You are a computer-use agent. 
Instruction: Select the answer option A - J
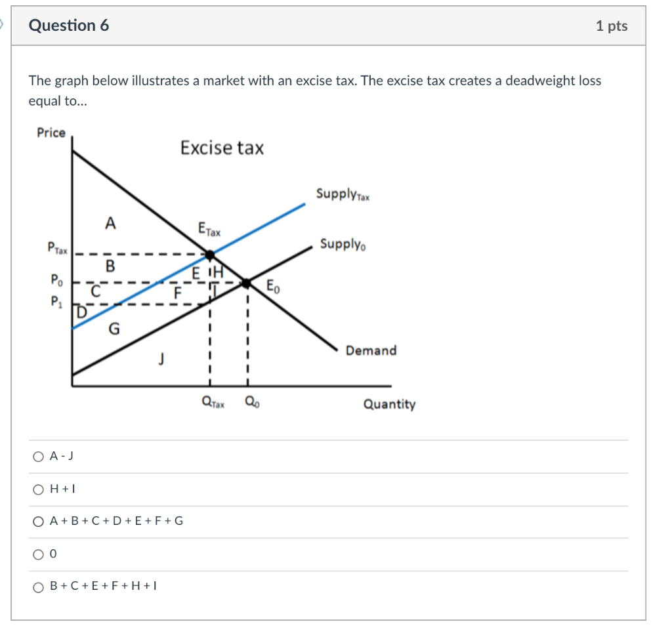click(x=37, y=455)
